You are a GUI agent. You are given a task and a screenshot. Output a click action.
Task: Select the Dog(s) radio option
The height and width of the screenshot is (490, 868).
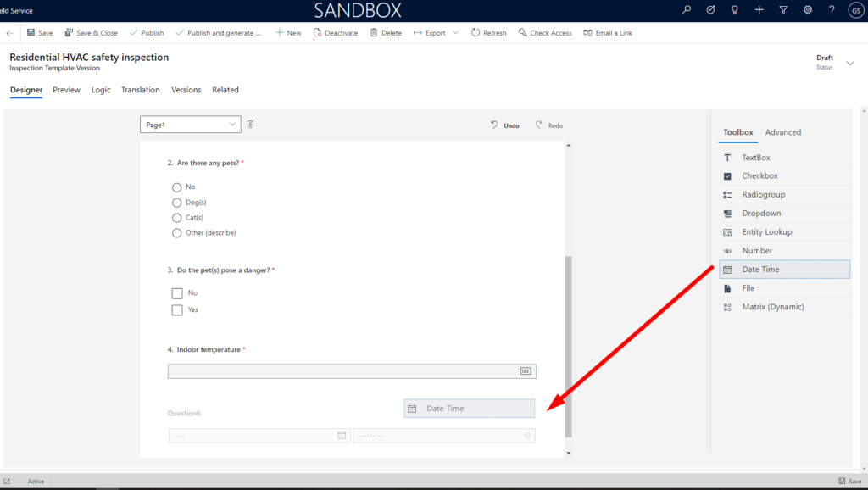click(176, 202)
